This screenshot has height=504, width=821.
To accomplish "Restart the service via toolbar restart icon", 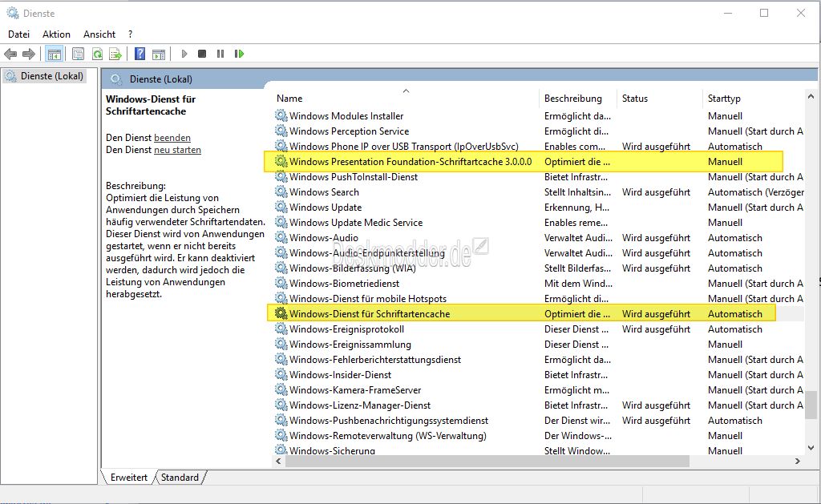I will 239,54.
